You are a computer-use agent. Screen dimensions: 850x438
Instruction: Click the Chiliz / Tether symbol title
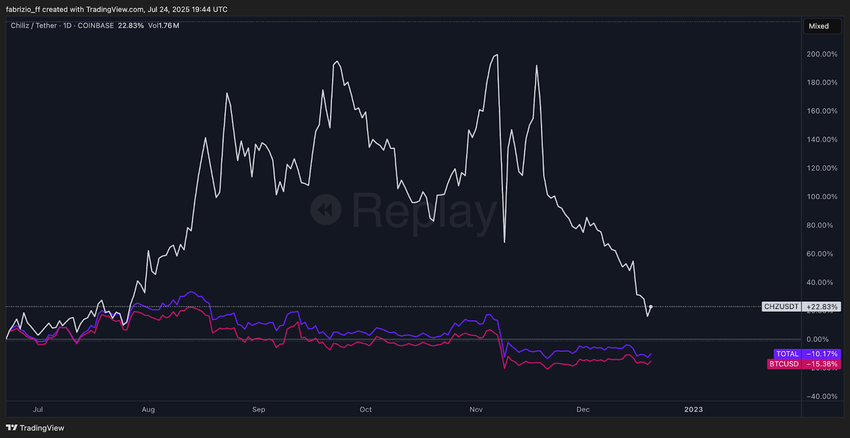point(33,25)
